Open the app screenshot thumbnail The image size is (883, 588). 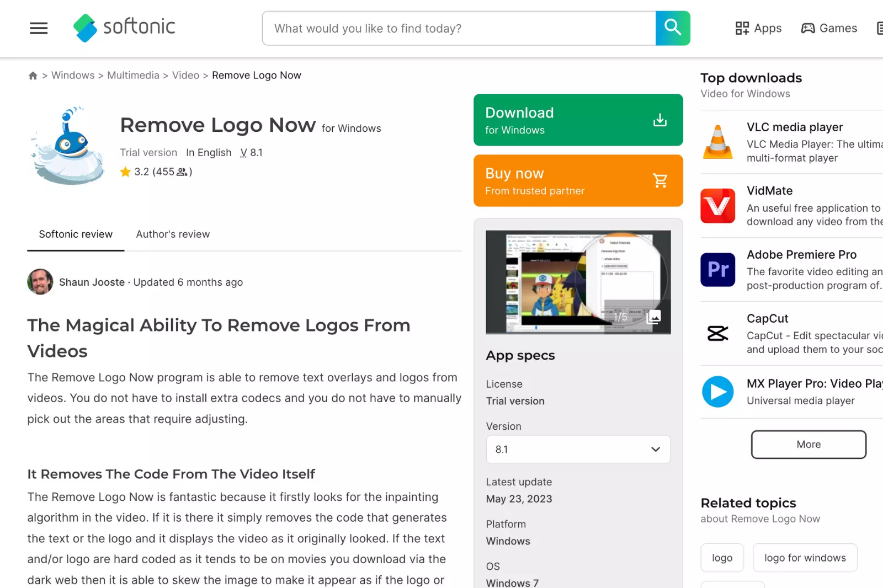578,282
